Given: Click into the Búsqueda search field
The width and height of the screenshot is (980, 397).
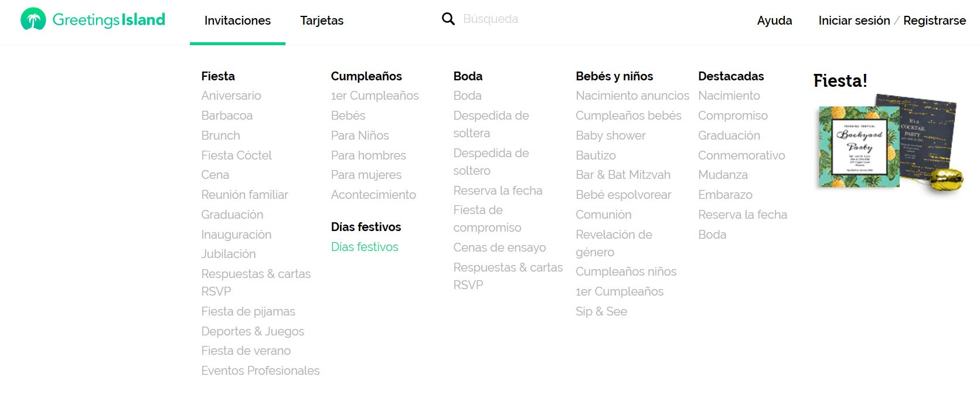Looking at the screenshot, I should tap(528, 19).
